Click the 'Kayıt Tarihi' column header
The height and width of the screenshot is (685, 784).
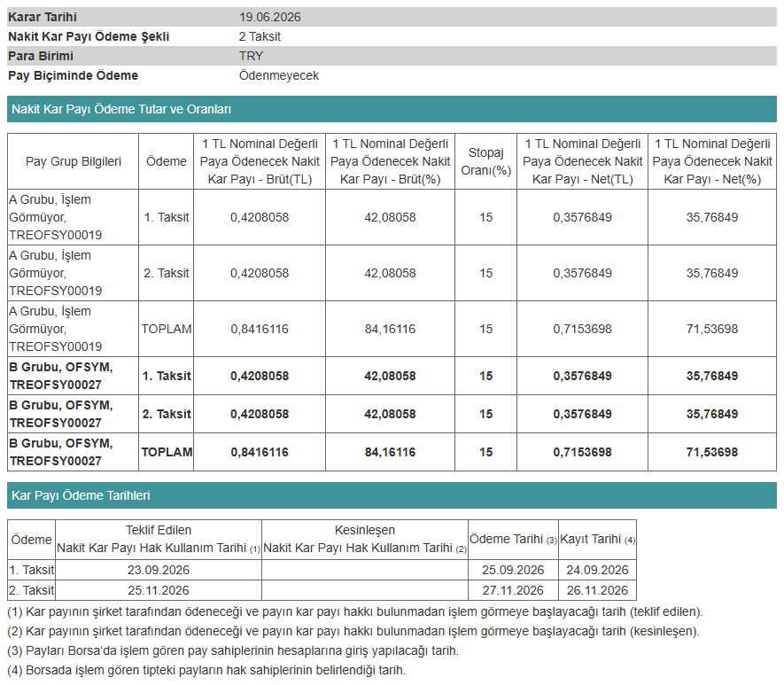point(597,540)
